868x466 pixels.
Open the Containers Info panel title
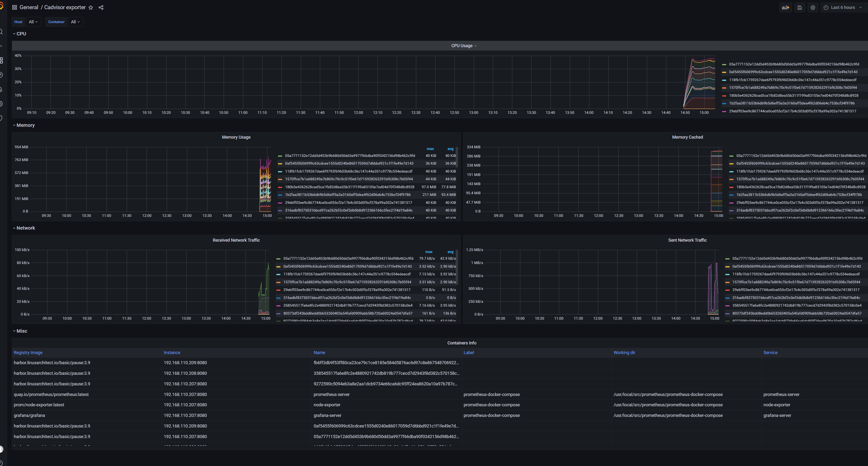[x=462, y=343]
